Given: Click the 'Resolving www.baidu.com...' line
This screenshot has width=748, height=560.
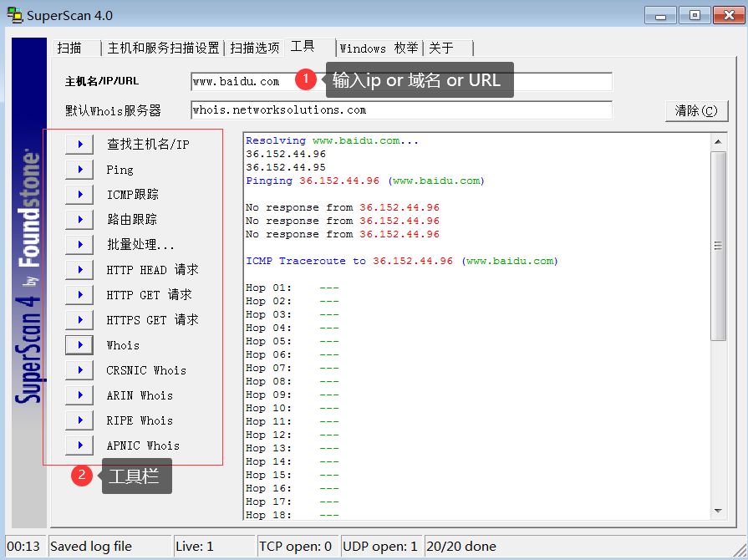Looking at the screenshot, I should point(332,140).
